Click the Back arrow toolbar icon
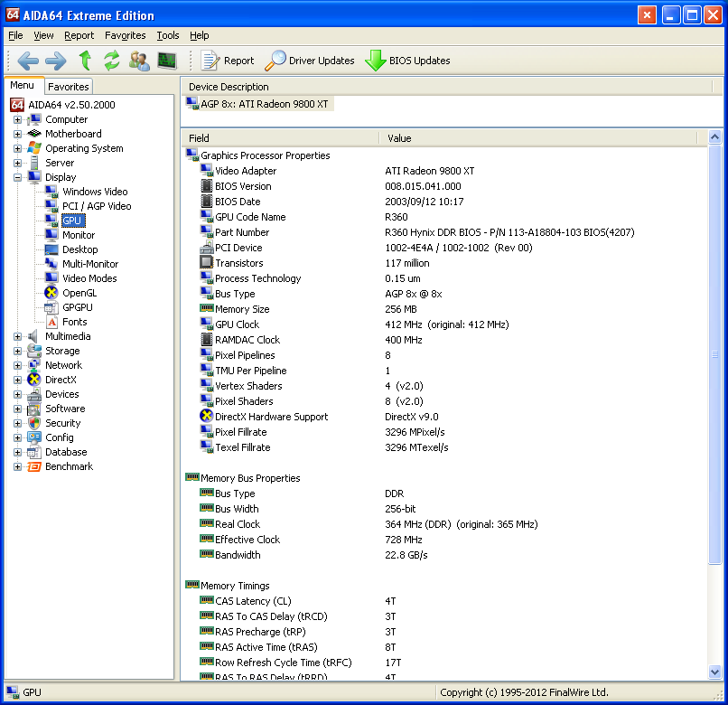Screen dimensions: 728x705 pyautogui.click(x=28, y=61)
